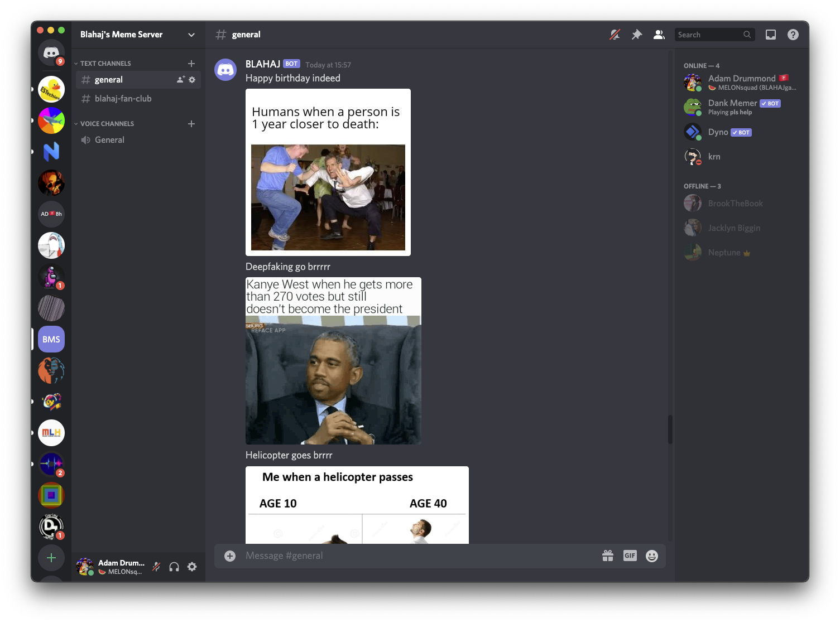840x623 pixels.
Task: Click the Today at 15:57 timestamp
Action: [328, 65]
